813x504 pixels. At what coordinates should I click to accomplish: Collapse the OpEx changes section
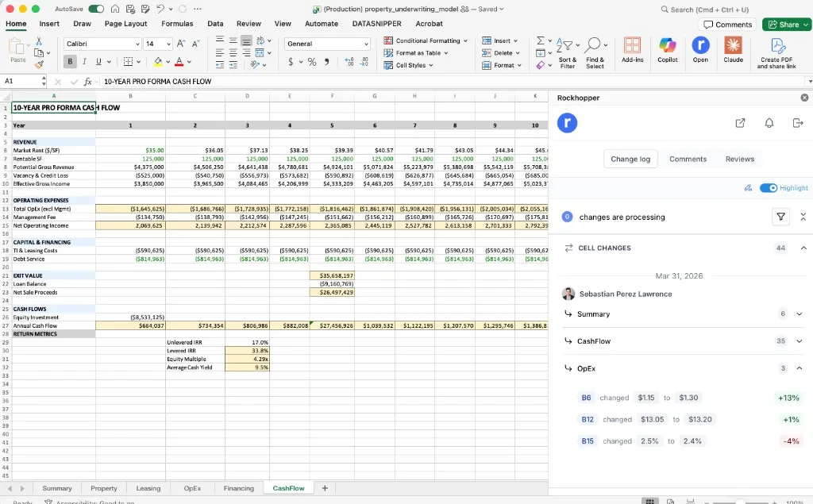(x=800, y=367)
